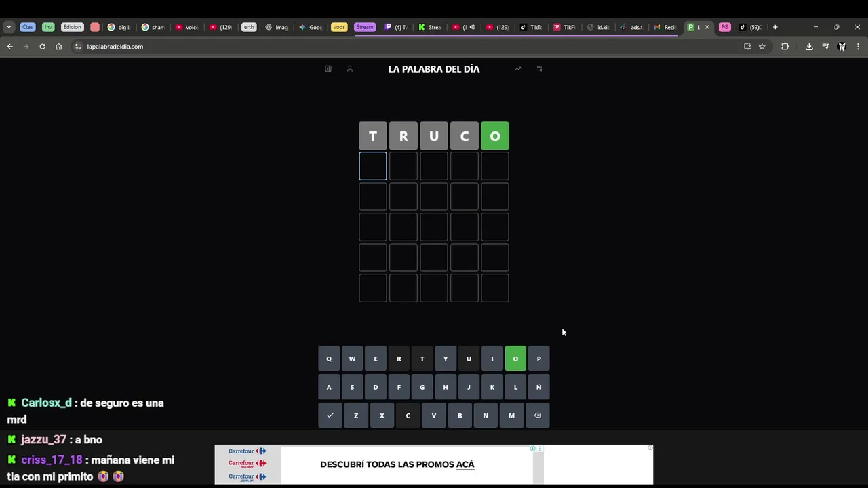The width and height of the screenshot is (868, 488).
Task: Open the sidebar panel icon in game header
Action: (x=328, y=68)
